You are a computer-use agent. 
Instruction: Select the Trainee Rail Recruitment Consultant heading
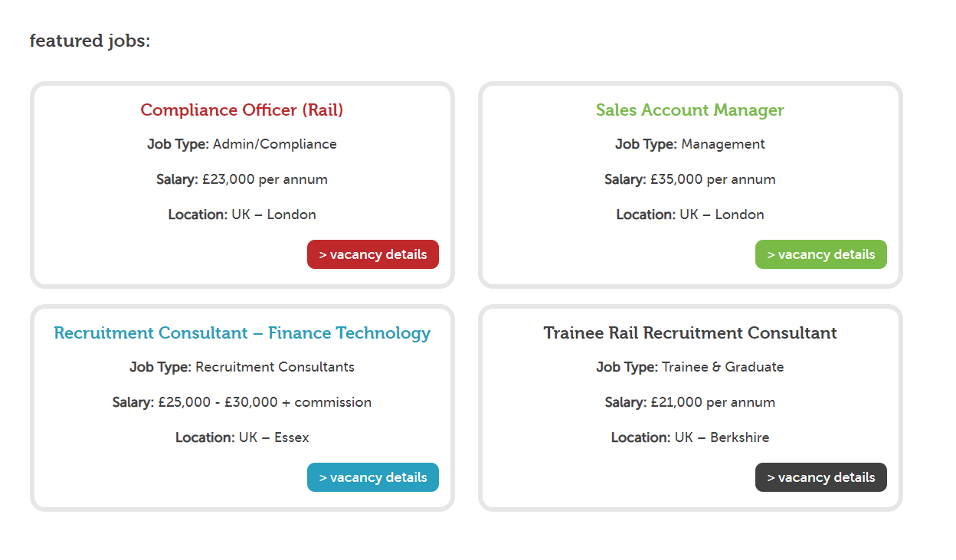click(689, 332)
